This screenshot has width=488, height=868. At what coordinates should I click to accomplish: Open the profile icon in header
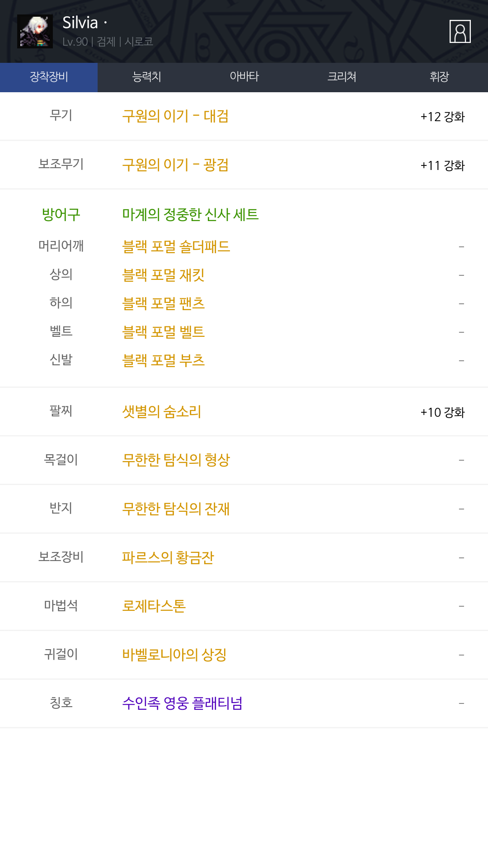click(460, 32)
